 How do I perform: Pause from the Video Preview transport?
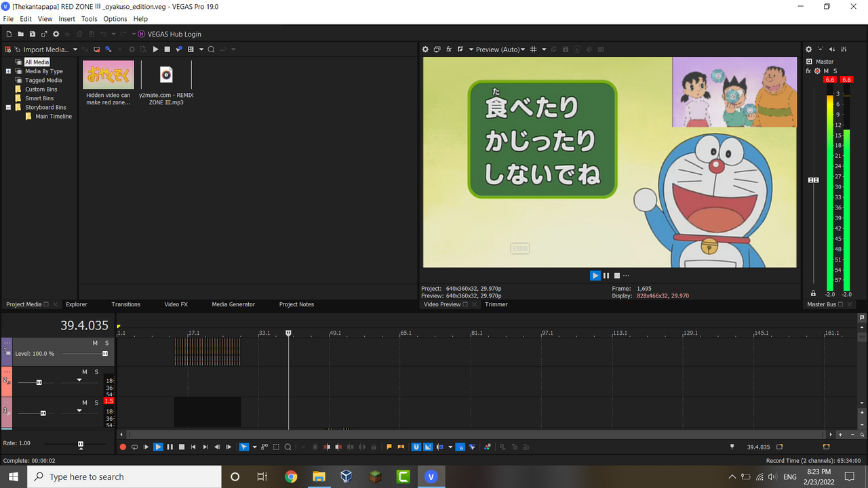pyautogui.click(x=606, y=275)
